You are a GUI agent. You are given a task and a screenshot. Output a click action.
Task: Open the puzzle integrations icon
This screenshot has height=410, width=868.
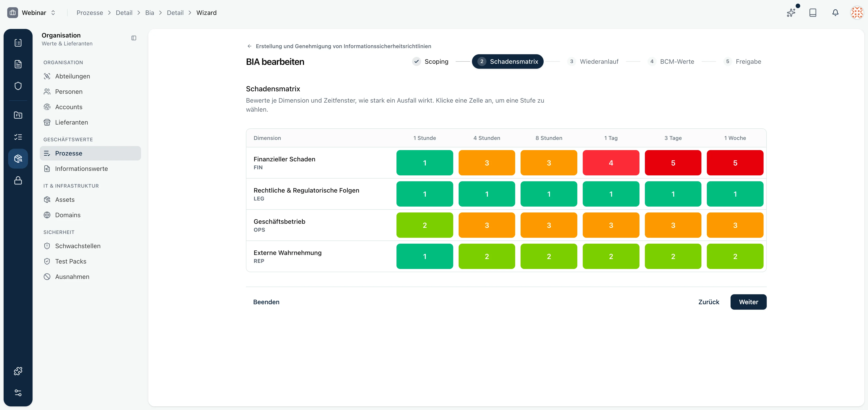point(18,371)
